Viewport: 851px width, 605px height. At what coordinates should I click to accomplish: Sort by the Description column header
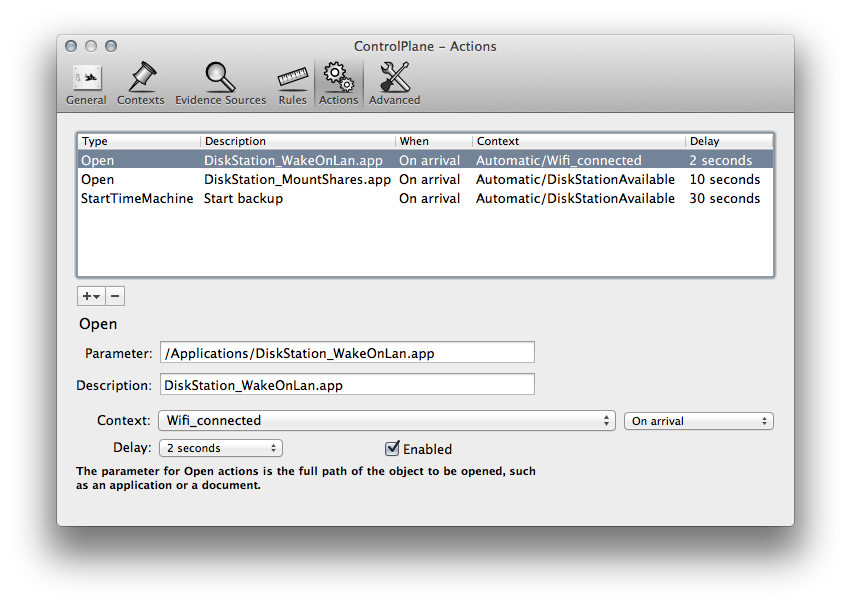click(298, 141)
